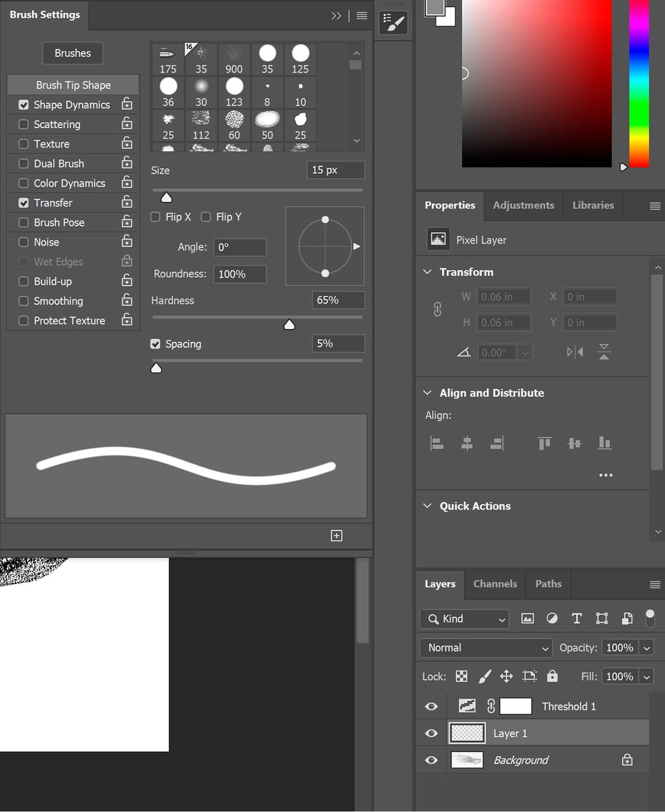Image resolution: width=665 pixels, height=812 pixels.
Task: Click lock transparent pixels icon
Action: 461,676
